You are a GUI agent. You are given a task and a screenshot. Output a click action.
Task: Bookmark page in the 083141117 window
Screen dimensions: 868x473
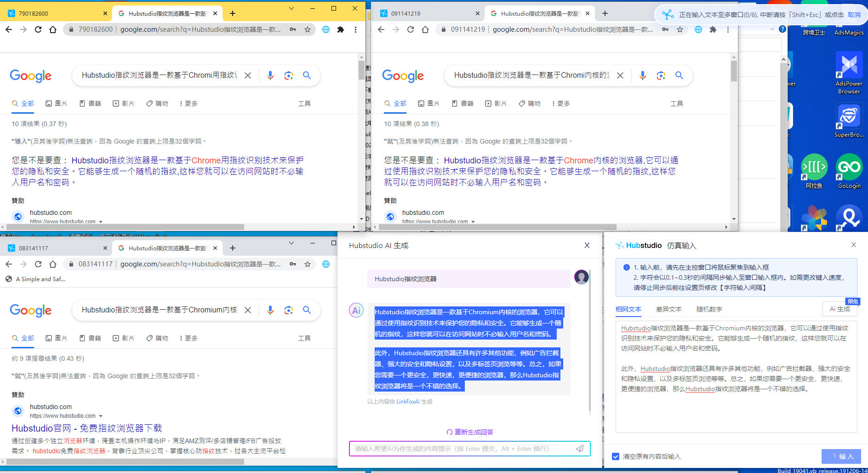(308, 264)
